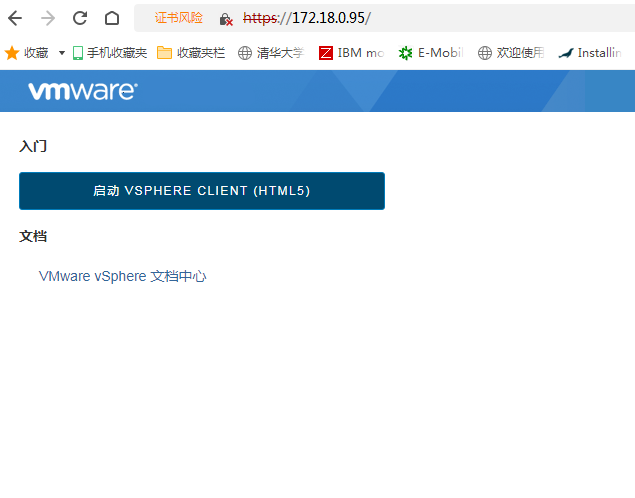
Task: Open the 清华大学 bookmark
Action: pyautogui.click(x=271, y=53)
